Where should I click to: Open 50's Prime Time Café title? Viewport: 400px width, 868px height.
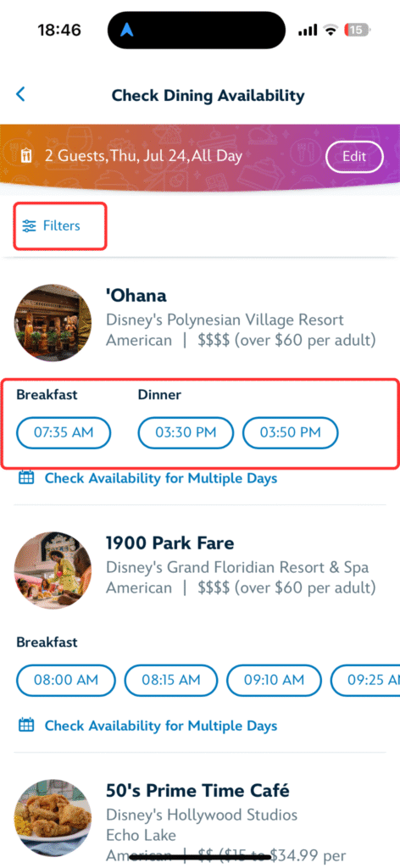198,791
